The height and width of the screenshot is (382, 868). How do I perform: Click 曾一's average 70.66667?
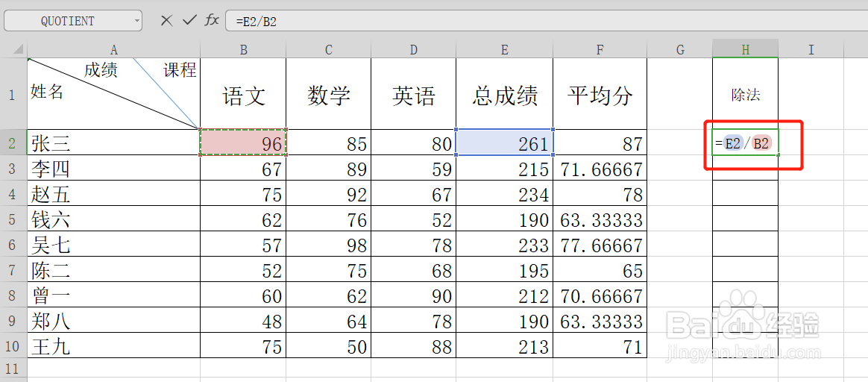(x=600, y=295)
